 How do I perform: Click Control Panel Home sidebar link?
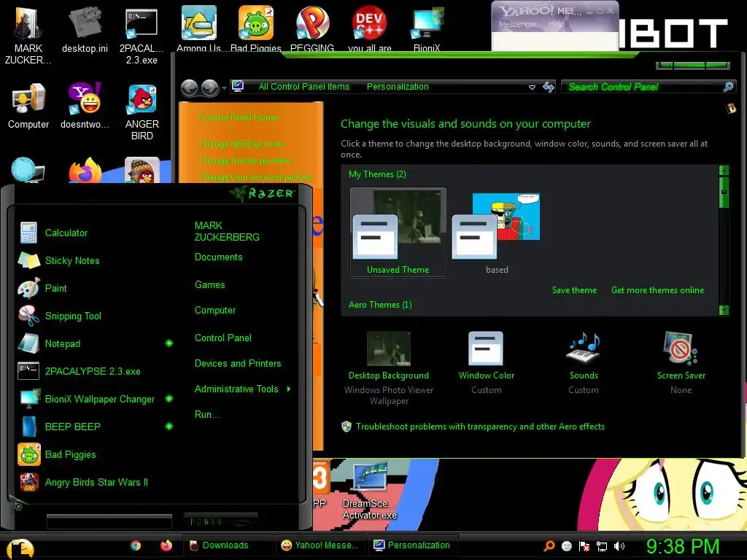click(239, 117)
